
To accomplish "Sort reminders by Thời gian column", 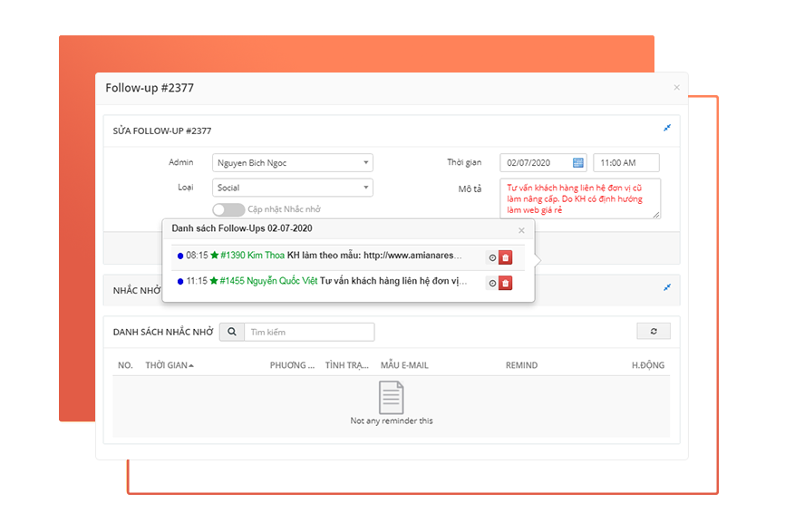I will [169, 365].
